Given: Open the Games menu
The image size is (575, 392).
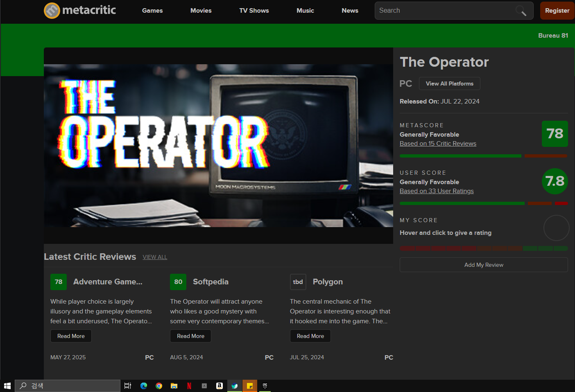Looking at the screenshot, I should point(152,11).
